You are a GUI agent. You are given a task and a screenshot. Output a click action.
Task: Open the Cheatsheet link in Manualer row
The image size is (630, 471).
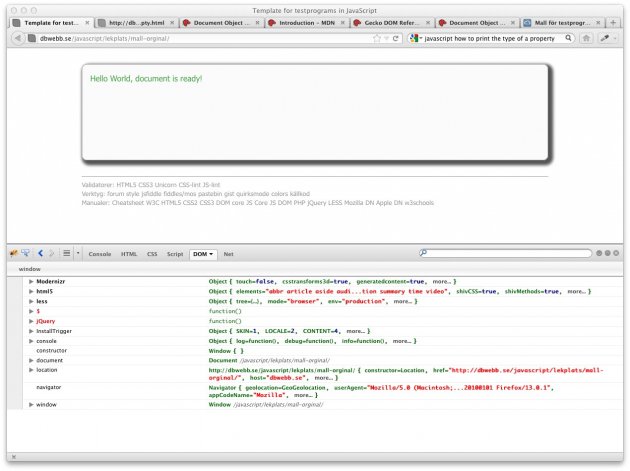coord(128,203)
